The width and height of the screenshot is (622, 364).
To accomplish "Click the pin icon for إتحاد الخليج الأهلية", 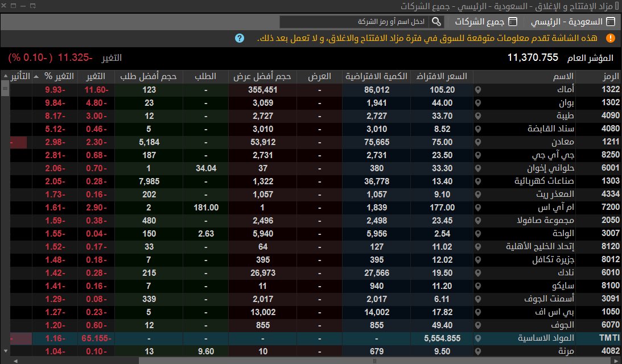I will [x=478, y=247].
